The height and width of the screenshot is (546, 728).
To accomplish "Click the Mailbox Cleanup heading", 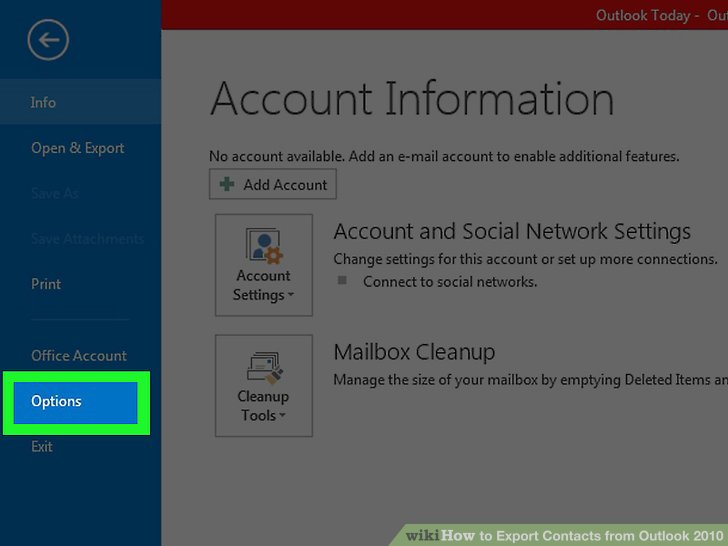I will click(x=414, y=352).
